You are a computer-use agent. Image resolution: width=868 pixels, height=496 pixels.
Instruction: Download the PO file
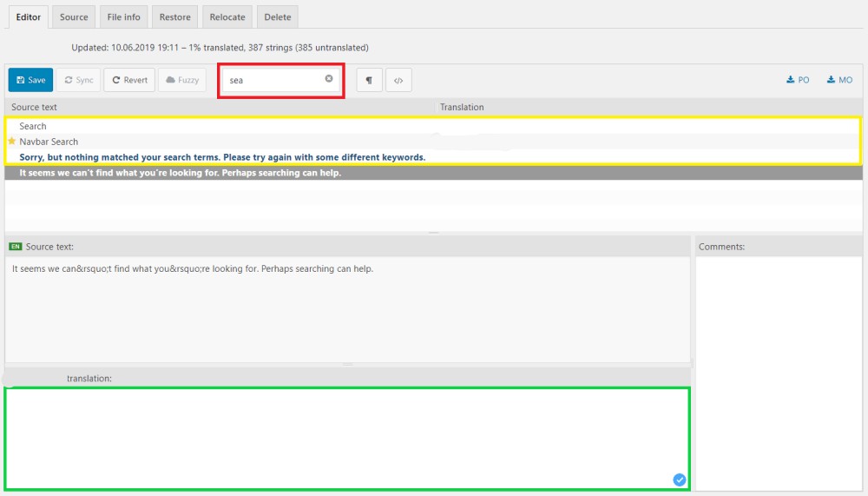(798, 80)
